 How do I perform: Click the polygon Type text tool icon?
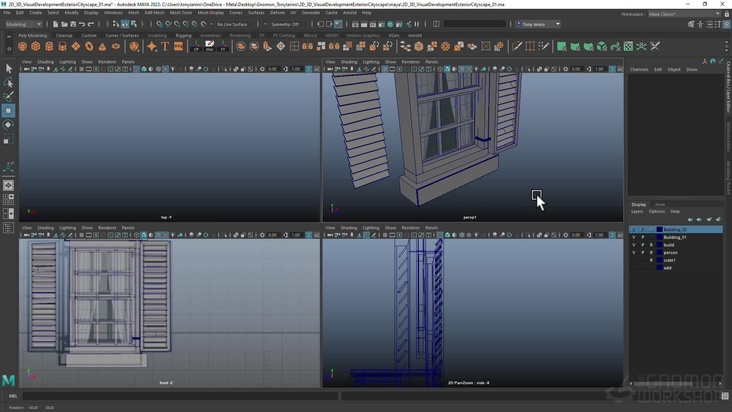point(165,46)
